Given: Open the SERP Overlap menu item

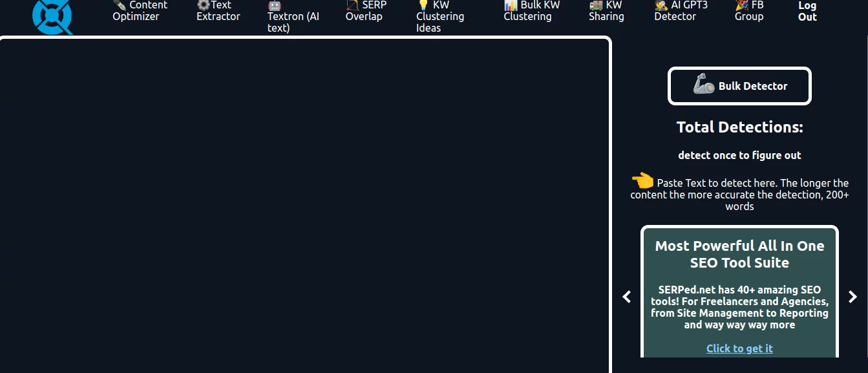Looking at the screenshot, I should [366, 11].
